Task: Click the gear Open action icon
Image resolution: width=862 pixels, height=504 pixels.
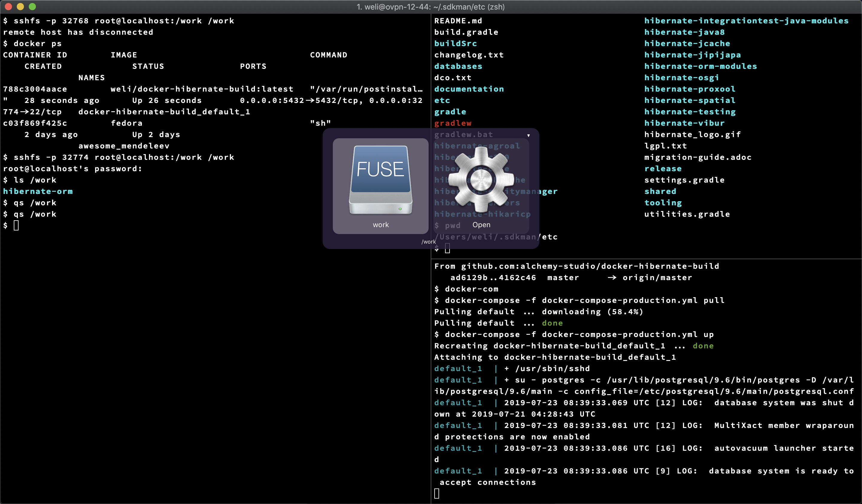Action: [481, 180]
